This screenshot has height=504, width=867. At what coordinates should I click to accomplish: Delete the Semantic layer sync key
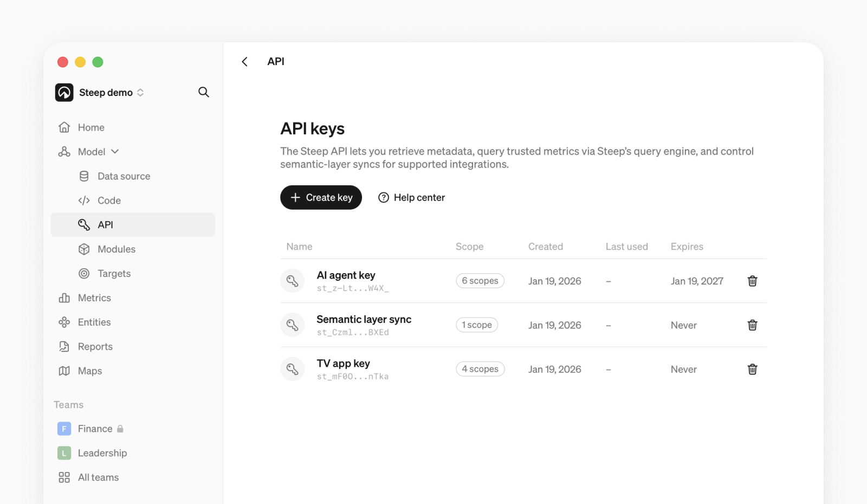(x=752, y=325)
